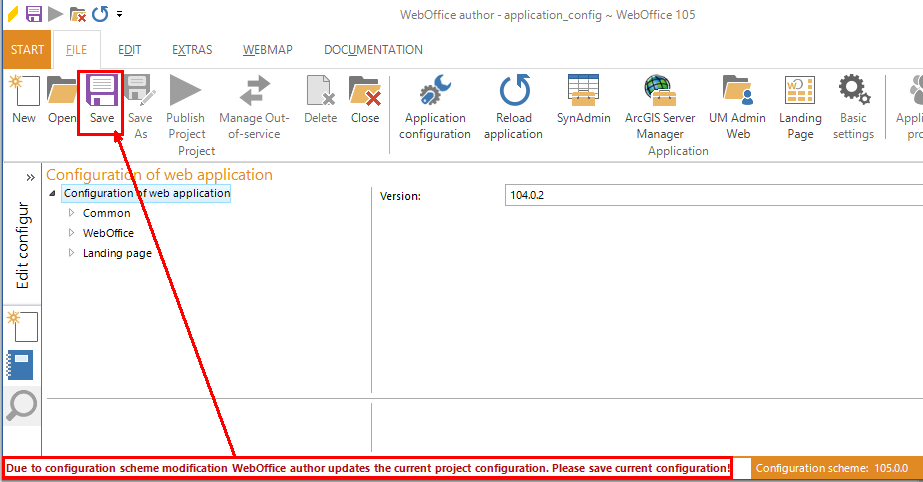Click the new item icon in left sidebar
Viewport: 923px width, 482px height.
click(x=22, y=327)
